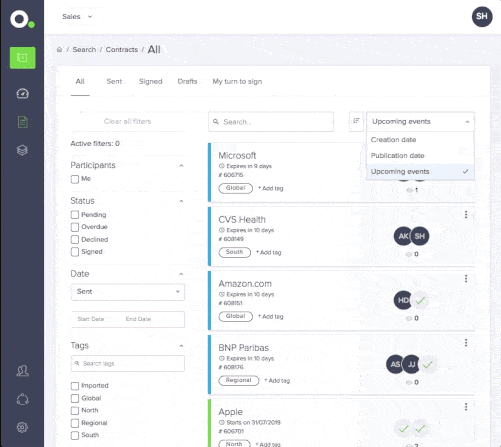Click Clear all filters button
The image size is (501, 447).
[128, 121]
